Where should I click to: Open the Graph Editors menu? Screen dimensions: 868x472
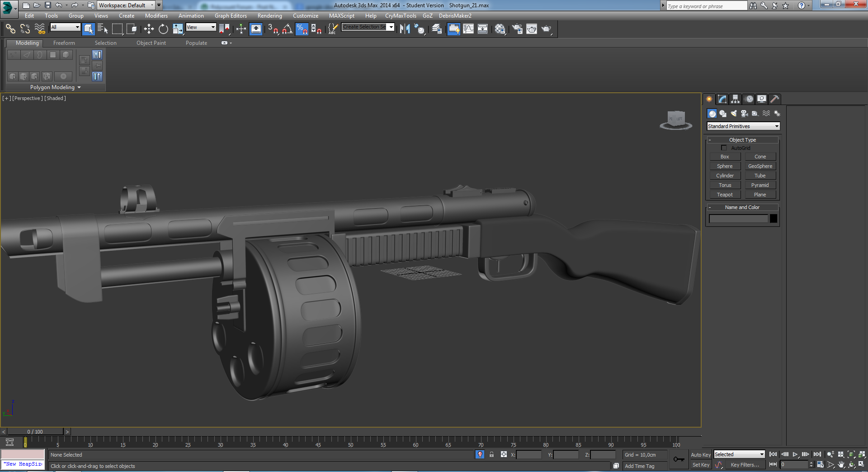(231, 16)
